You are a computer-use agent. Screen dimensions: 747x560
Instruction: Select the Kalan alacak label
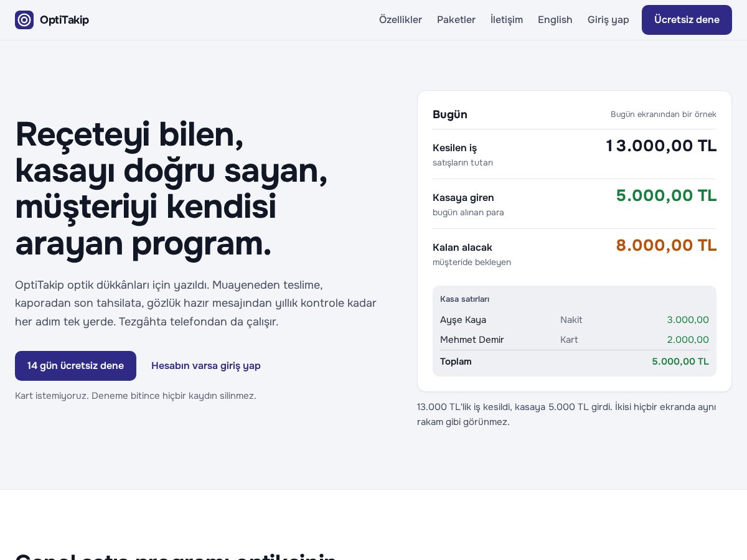point(463,248)
